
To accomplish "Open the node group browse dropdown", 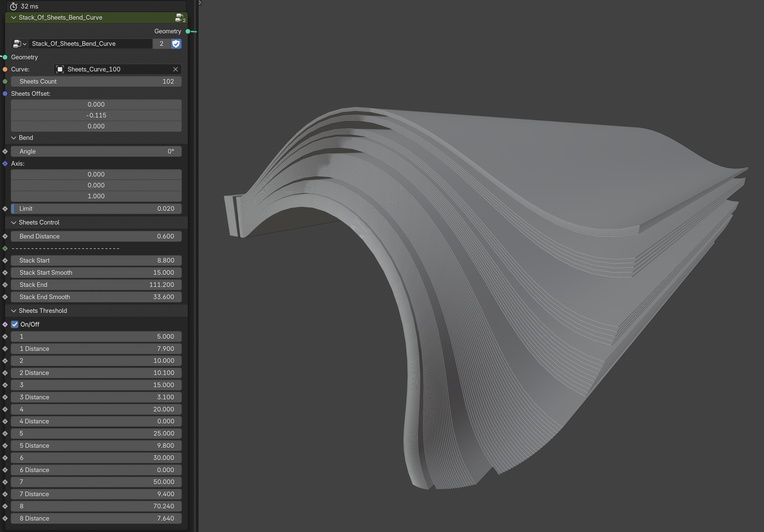I will 20,44.
